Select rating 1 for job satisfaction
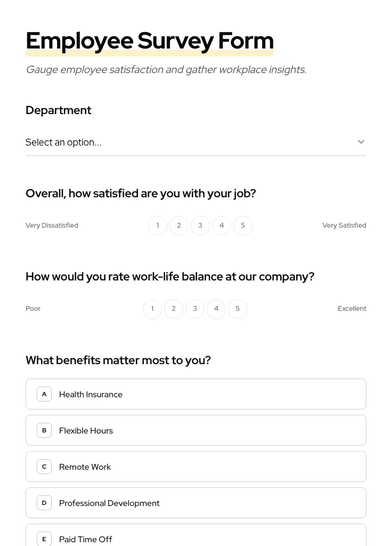Image resolution: width=392 pixels, height=546 pixels. [158, 225]
